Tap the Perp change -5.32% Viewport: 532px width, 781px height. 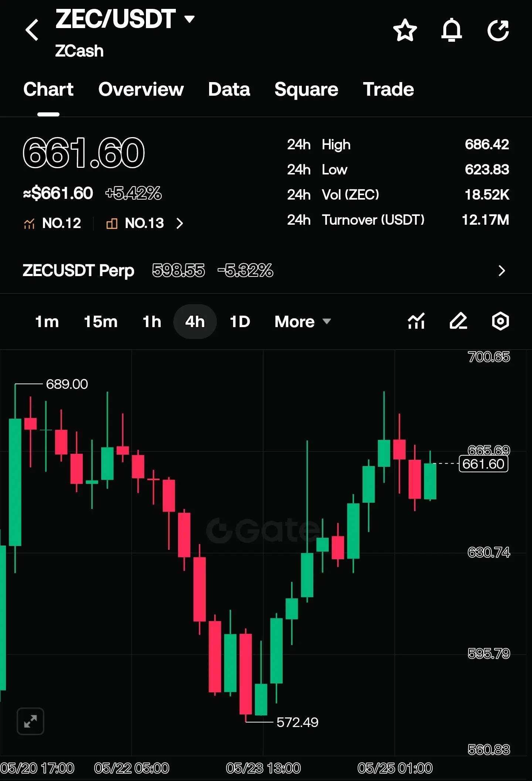(x=245, y=271)
